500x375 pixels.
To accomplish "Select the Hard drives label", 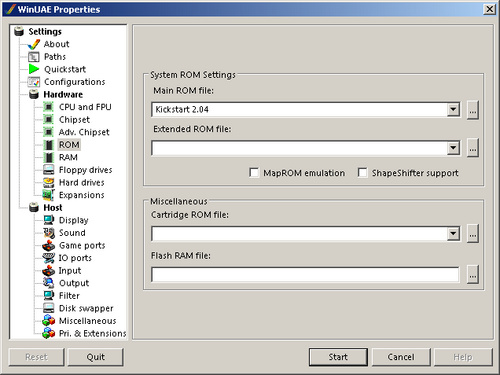I will coord(82,182).
